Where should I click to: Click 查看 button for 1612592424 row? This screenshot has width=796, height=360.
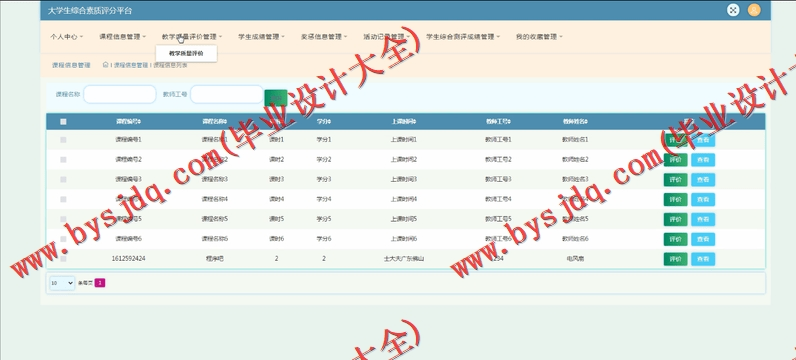pos(703,259)
